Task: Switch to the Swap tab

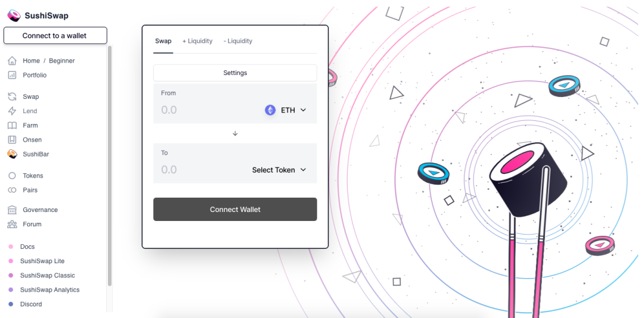Action: tap(163, 41)
